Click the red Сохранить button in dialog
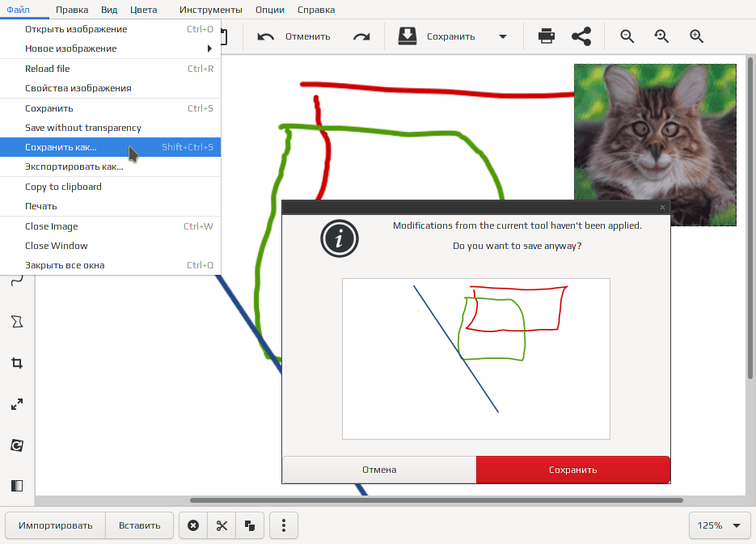The image size is (756, 544). [x=573, y=470]
